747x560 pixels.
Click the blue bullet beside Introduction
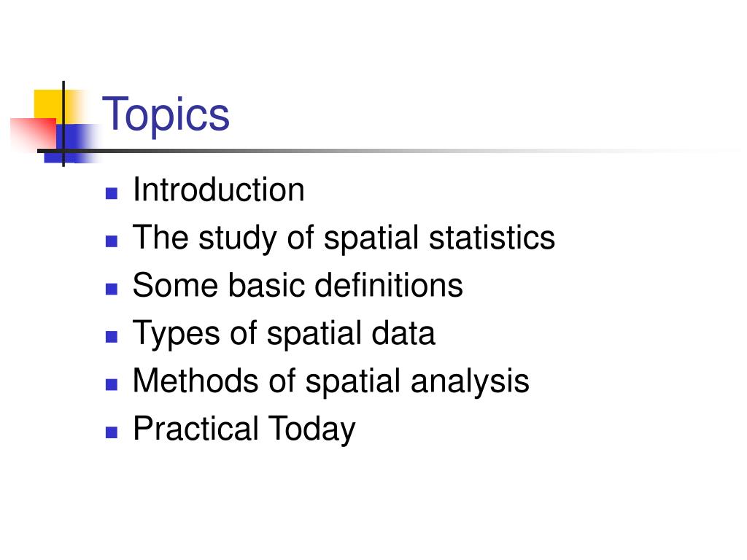[x=112, y=192]
